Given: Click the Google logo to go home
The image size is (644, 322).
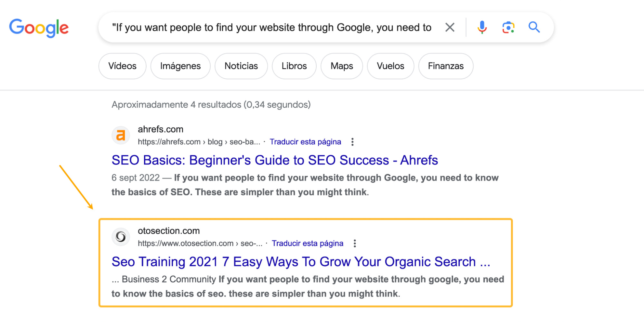Looking at the screenshot, I should click(x=39, y=28).
